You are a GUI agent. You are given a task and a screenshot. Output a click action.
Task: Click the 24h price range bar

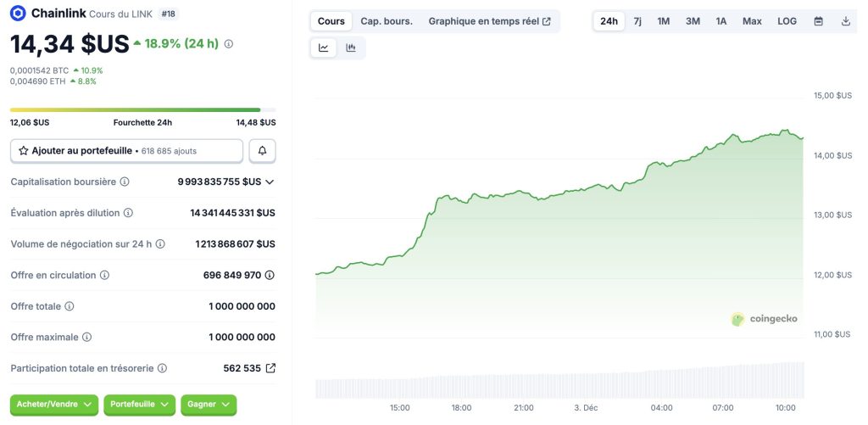coord(142,109)
